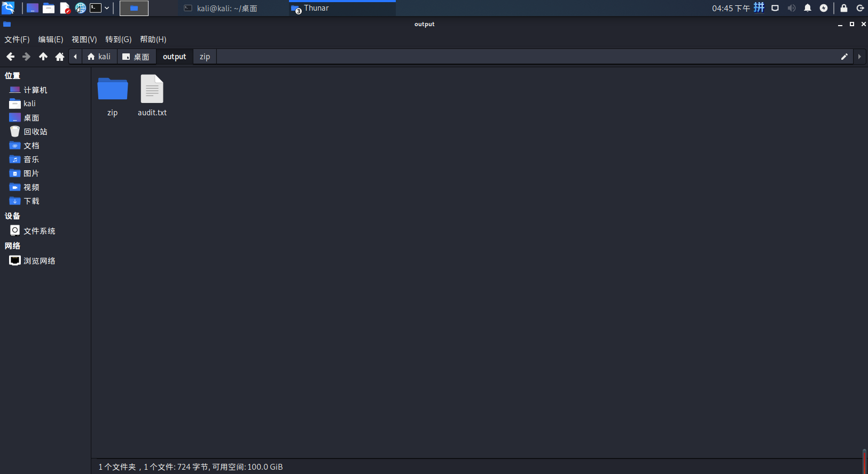Click the volume speaker icon
The height and width of the screenshot is (474, 868).
coord(792,8)
